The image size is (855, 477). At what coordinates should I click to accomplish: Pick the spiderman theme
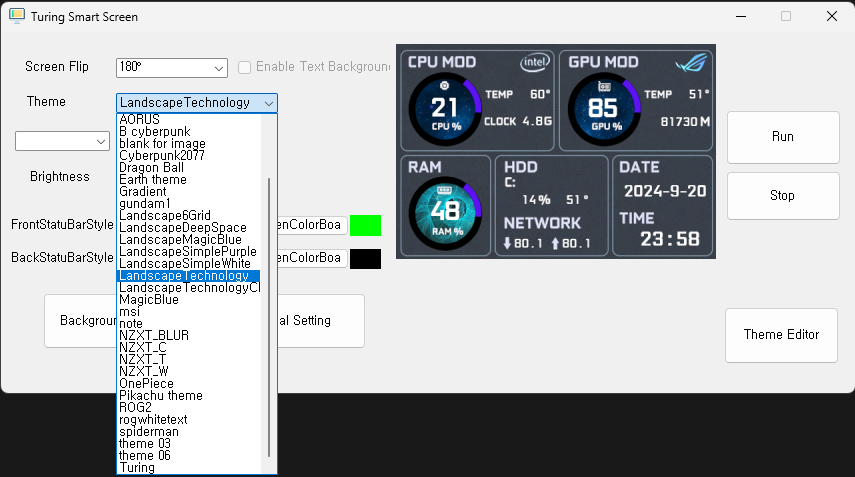point(189,431)
